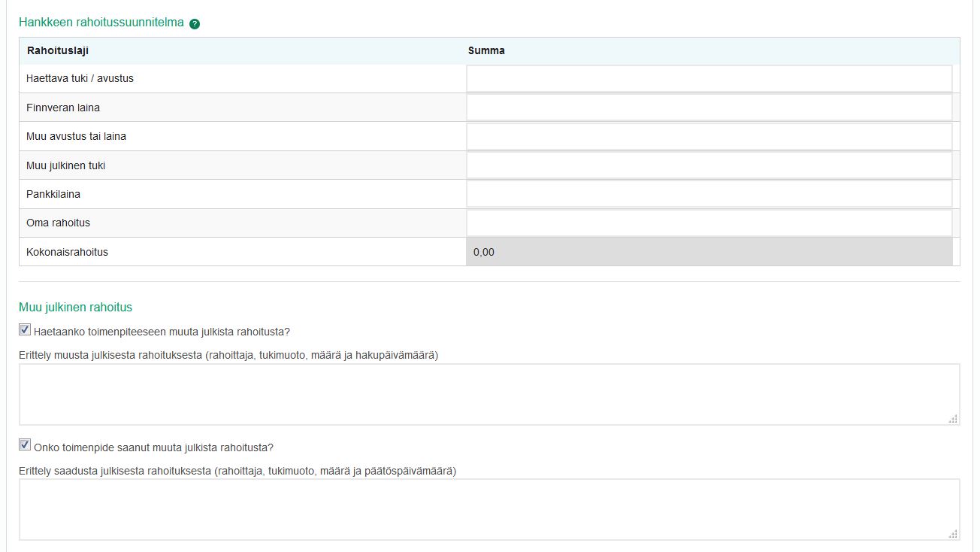The width and height of the screenshot is (980, 552).
Task: Uncheck Haetaanko toimenpiteeseen muuta julkista rahoitusta checkbox
Action: pyautogui.click(x=25, y=329)
